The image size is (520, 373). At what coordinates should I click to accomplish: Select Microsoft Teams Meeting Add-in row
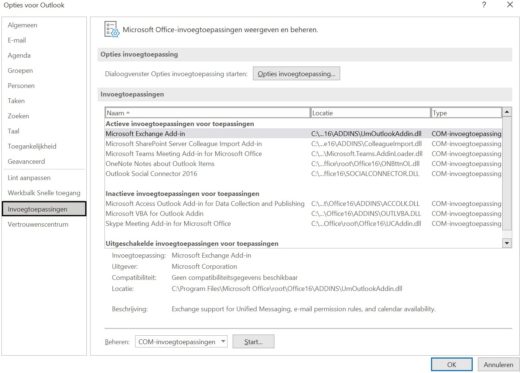[303, 154]
